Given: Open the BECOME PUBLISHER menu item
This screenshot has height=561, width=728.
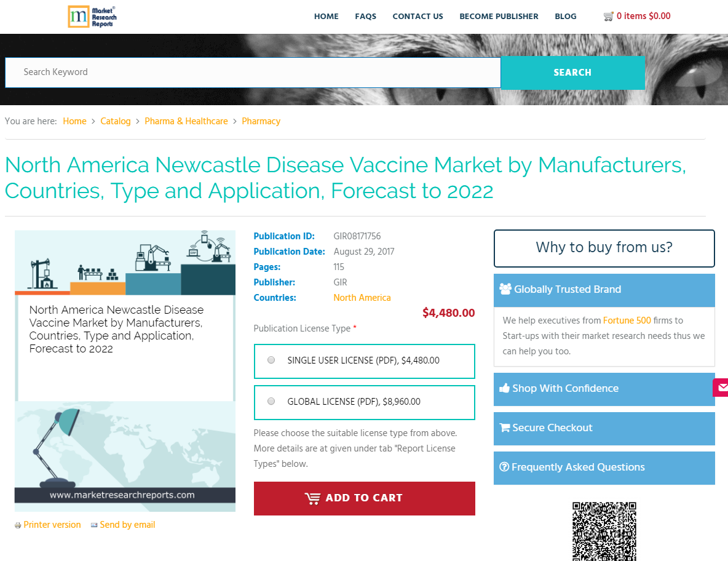Looking at the screenshot, I should 499,17.
